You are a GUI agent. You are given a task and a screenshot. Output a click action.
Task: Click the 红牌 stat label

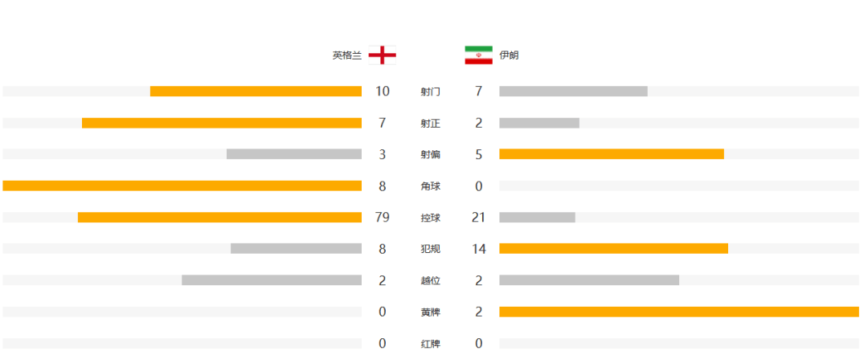point(430,344)
